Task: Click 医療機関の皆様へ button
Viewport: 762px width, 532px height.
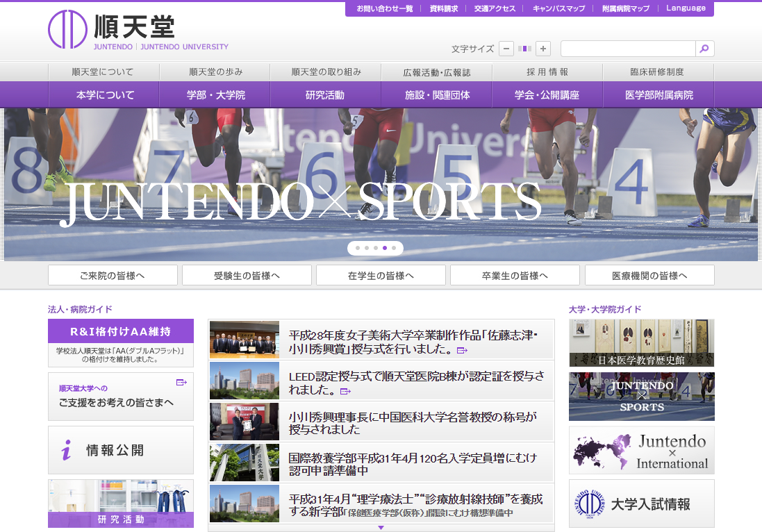Action: click(x=649, y=276)
